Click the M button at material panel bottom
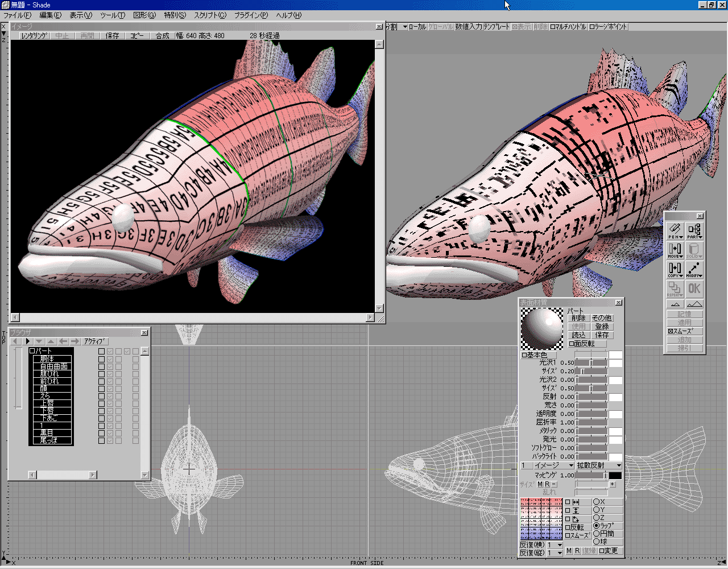Image resolution: width=728 pixels, height=569 pixels. coord(569,551)
